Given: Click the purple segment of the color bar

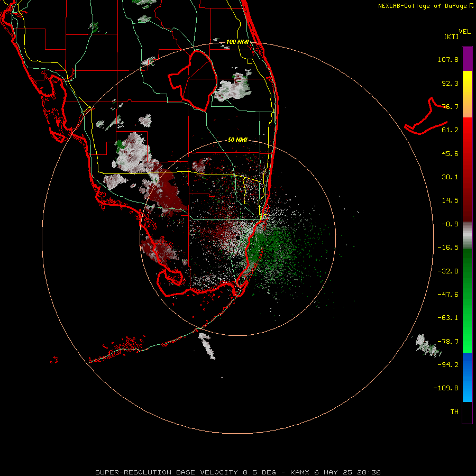Looking at the screenshot, I should click(467, 59).
